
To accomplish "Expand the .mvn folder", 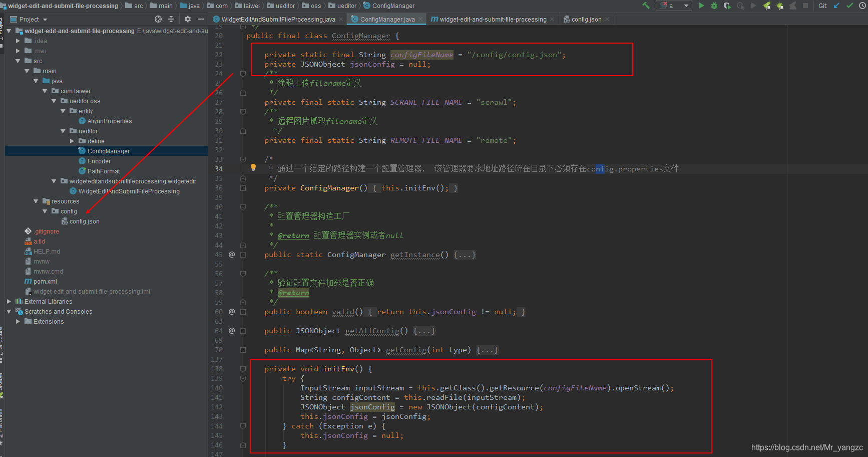I will click(18, 51).
